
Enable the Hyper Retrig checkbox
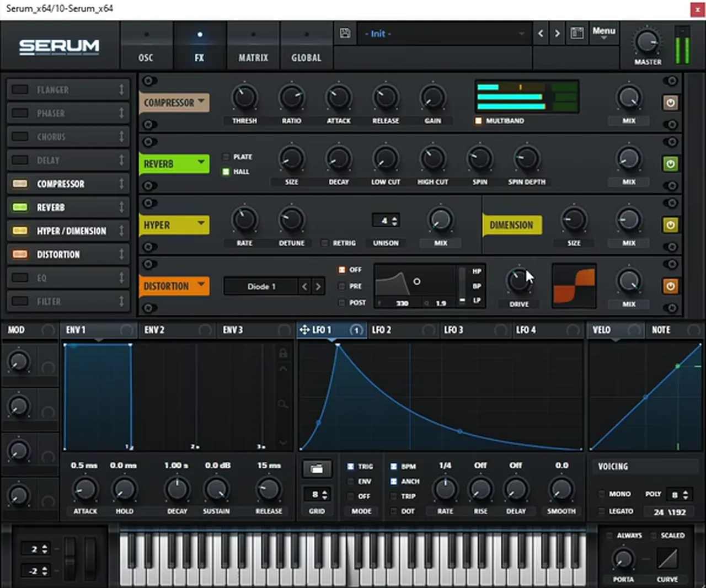[325, 243]
